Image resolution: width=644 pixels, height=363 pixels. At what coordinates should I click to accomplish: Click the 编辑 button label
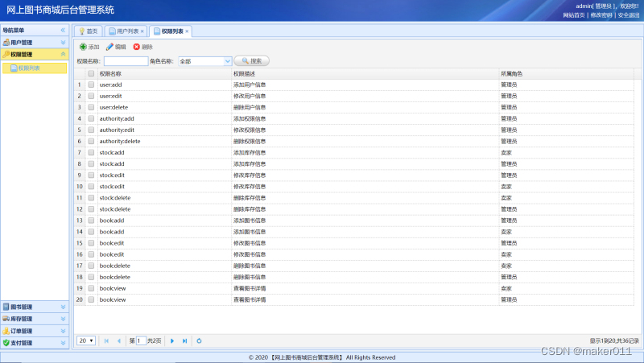(x=120, y=47)
